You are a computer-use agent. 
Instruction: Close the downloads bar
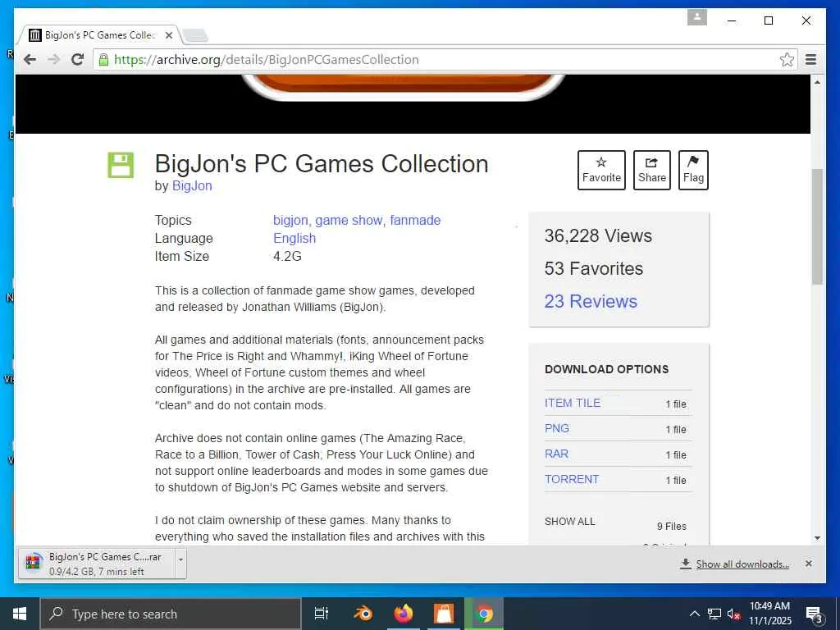pos(808,564)
